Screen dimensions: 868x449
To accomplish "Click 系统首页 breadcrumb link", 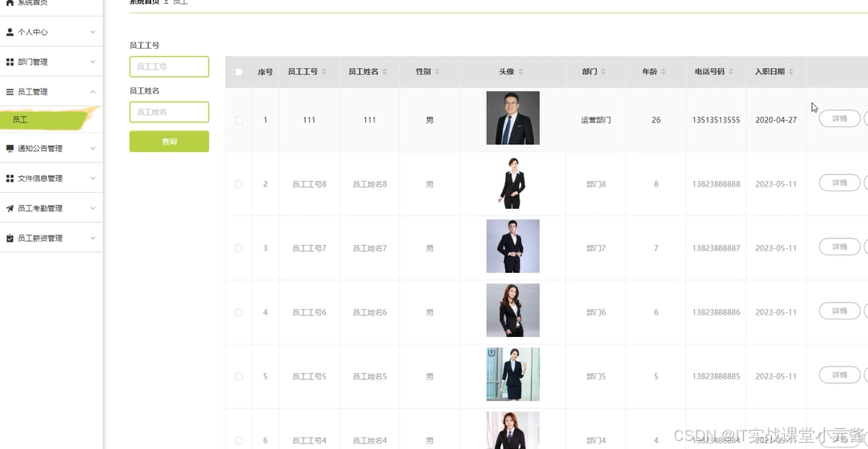I will click(144, 2).
